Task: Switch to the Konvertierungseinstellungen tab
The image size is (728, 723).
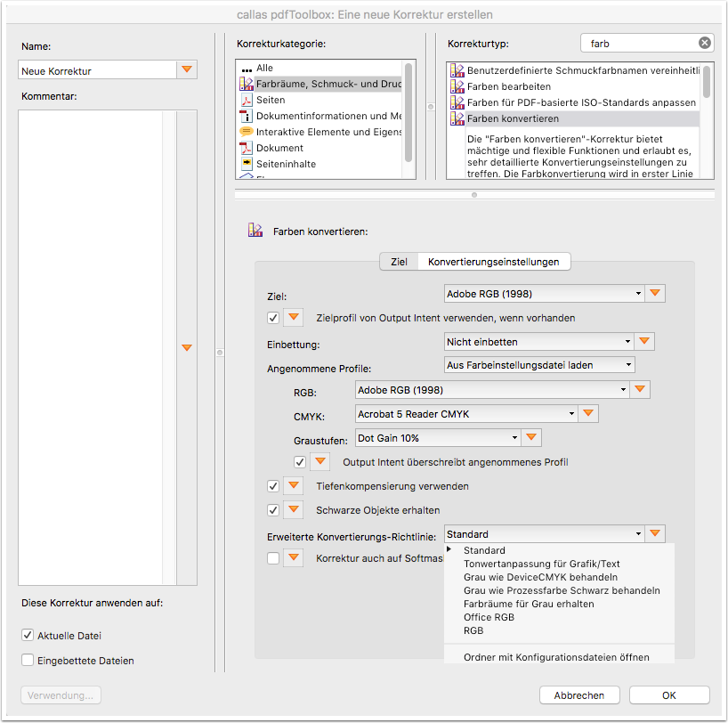Action: 494,262
